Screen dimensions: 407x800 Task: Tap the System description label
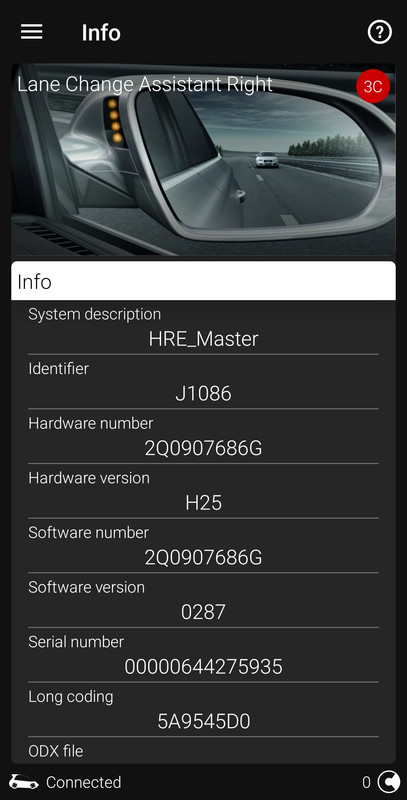(x=94, y=314)
